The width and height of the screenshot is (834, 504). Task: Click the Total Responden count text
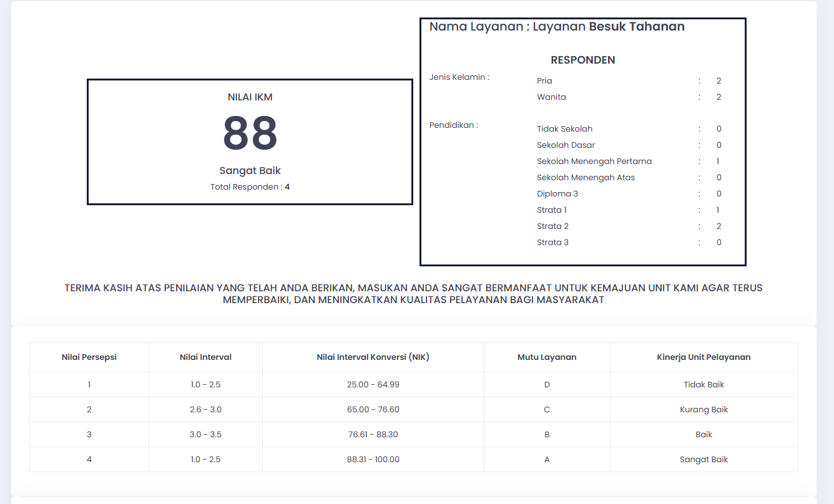(250, 187)
